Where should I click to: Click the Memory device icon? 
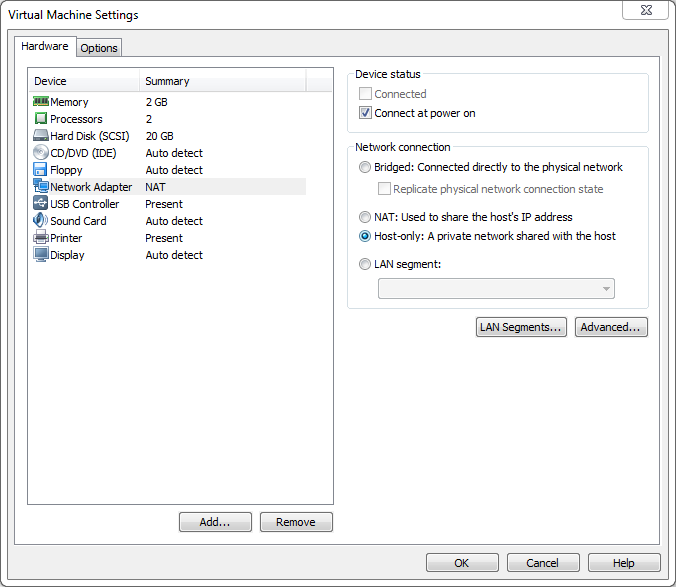[41, 102]
